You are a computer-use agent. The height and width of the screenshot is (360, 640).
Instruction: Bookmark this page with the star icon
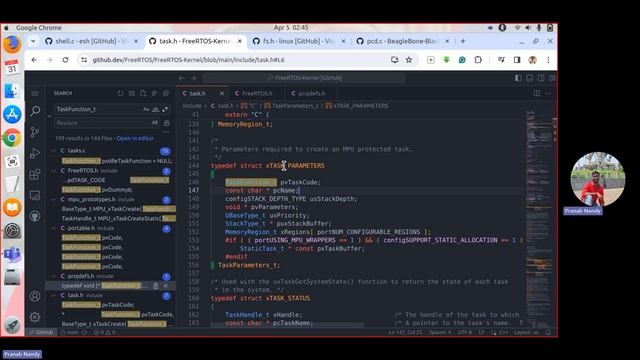pos(409,60)
